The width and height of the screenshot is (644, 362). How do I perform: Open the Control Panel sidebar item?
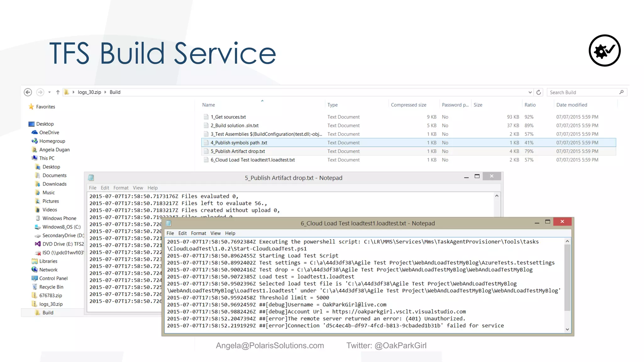pyautogui.click(x=53, y=278)
